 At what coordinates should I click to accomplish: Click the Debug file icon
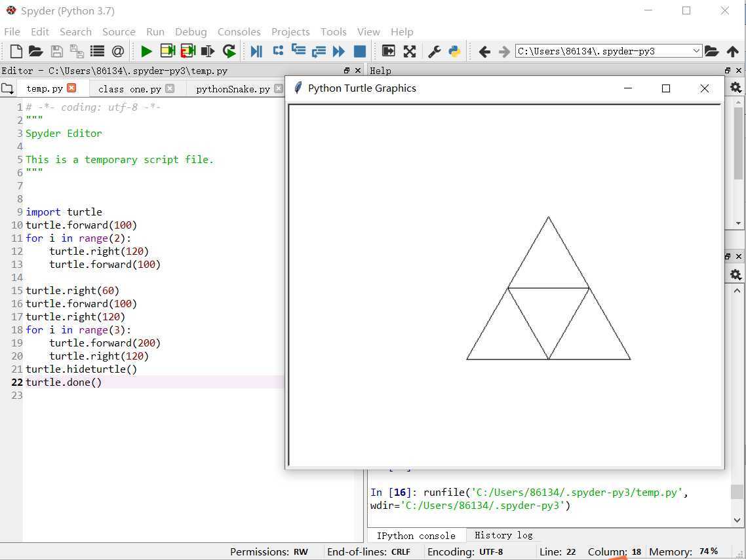click(x=256, y=51)
